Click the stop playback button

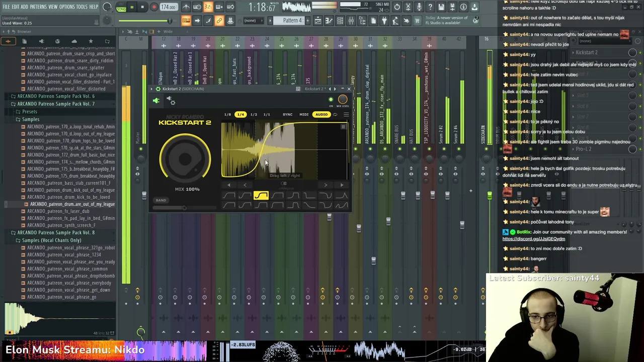pos(142,7)
